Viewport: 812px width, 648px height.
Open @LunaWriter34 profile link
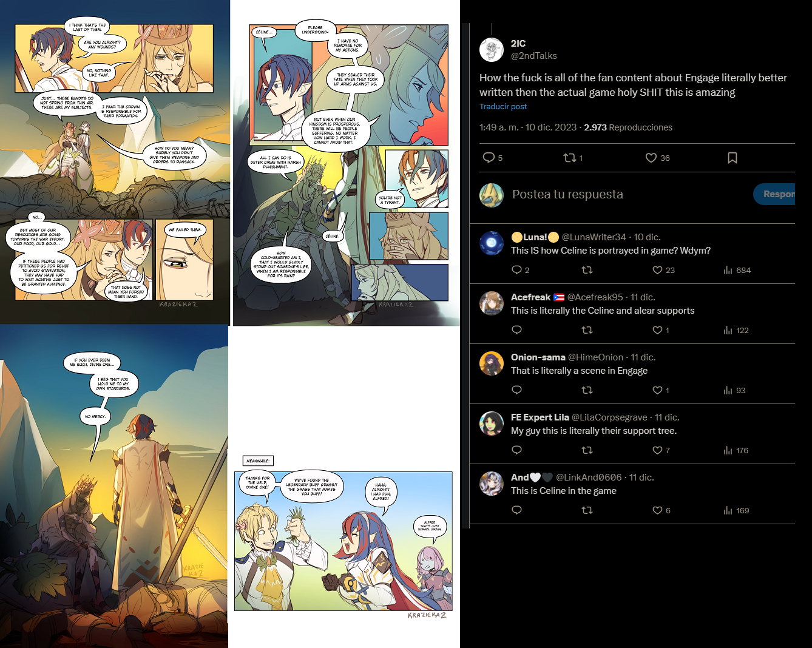(594, 237)
